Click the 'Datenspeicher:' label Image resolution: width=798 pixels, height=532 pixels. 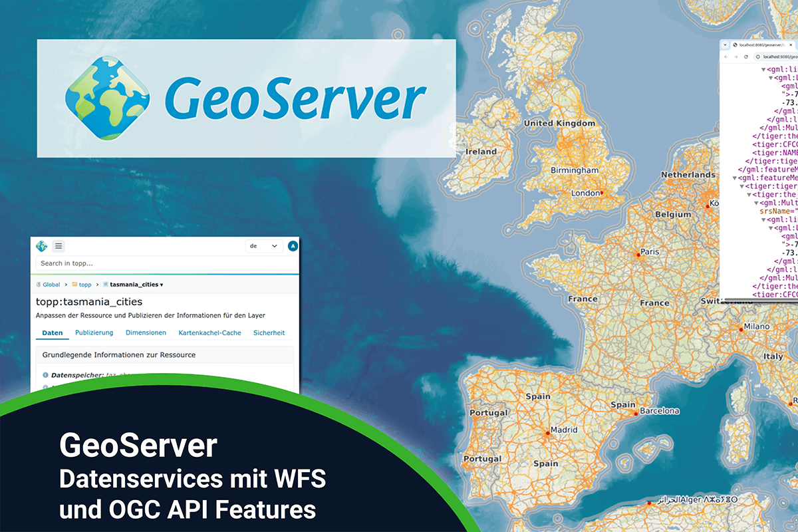point(77,375)
